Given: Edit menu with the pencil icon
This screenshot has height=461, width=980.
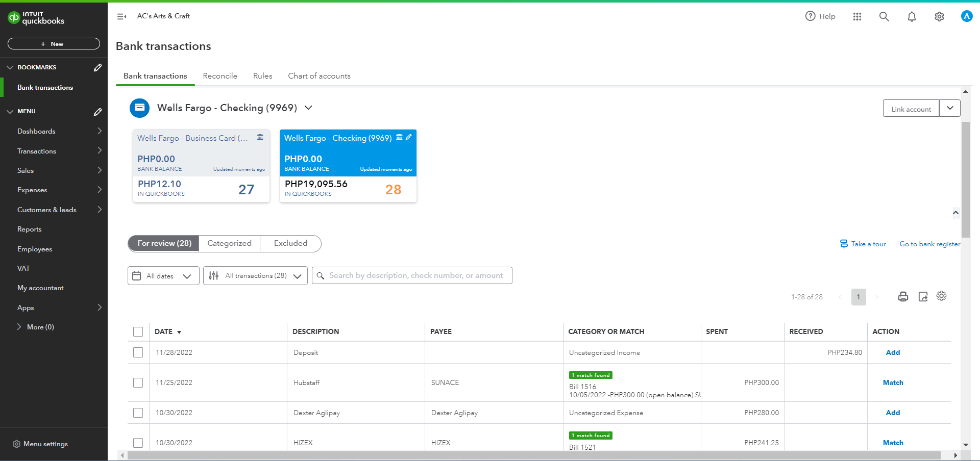Looking at the screenshot, I should (x=97, y=111).
